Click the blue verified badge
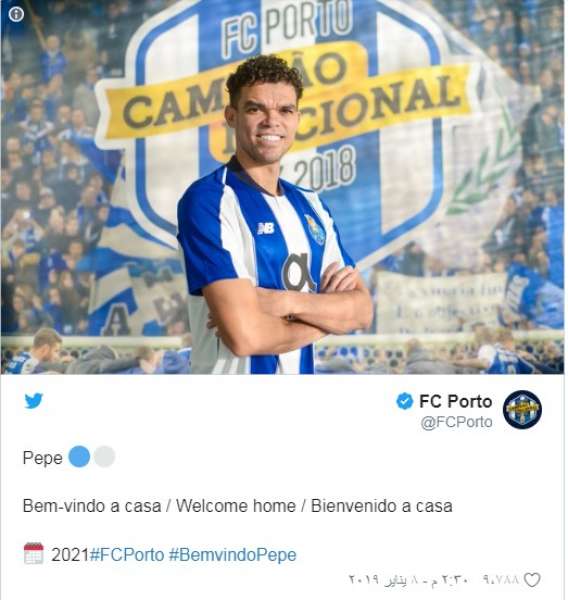 (405, 401)
